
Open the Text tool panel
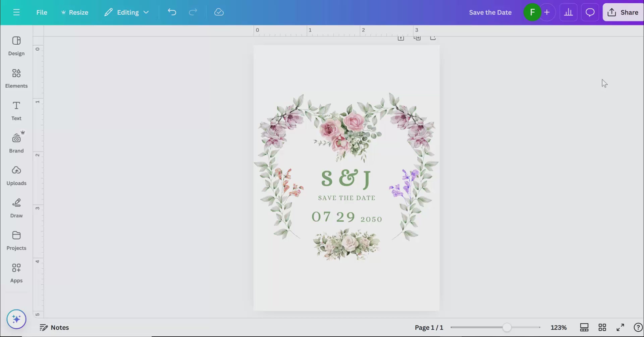click(16, 111)
